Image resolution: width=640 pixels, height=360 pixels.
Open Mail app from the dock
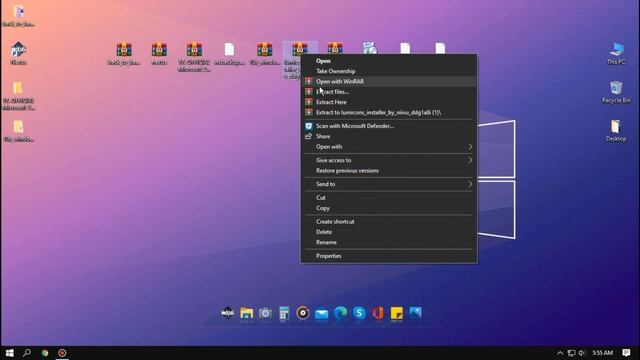point(322,314)
